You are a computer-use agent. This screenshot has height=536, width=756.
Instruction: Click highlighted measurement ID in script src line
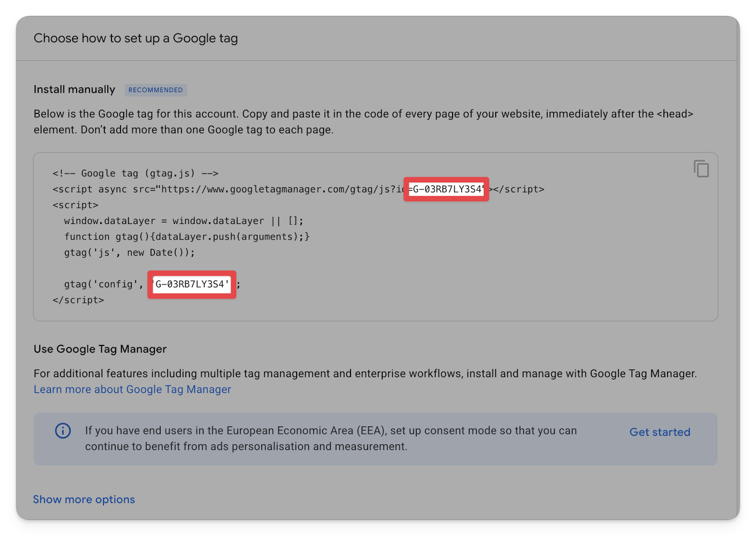point(446,190)
